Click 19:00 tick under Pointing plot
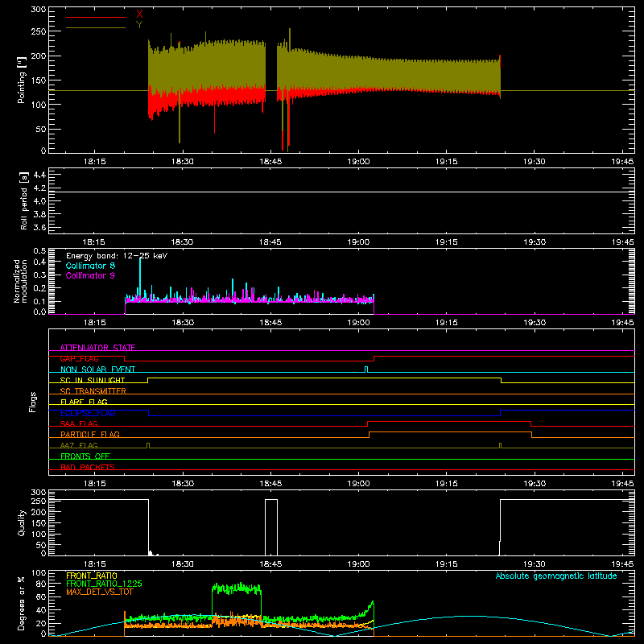This screenshot has height=644, width=644. [x=358, y=162]
